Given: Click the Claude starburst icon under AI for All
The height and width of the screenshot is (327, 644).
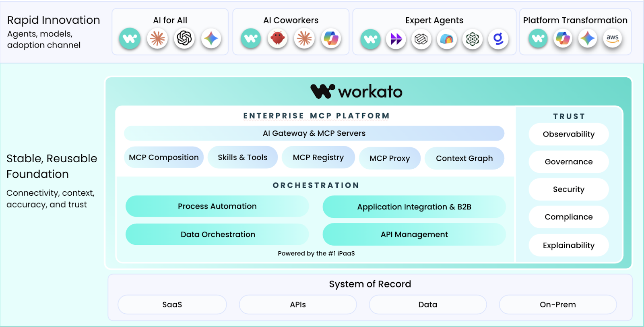Looking at the screenshot, I should [x=157, y=39].
